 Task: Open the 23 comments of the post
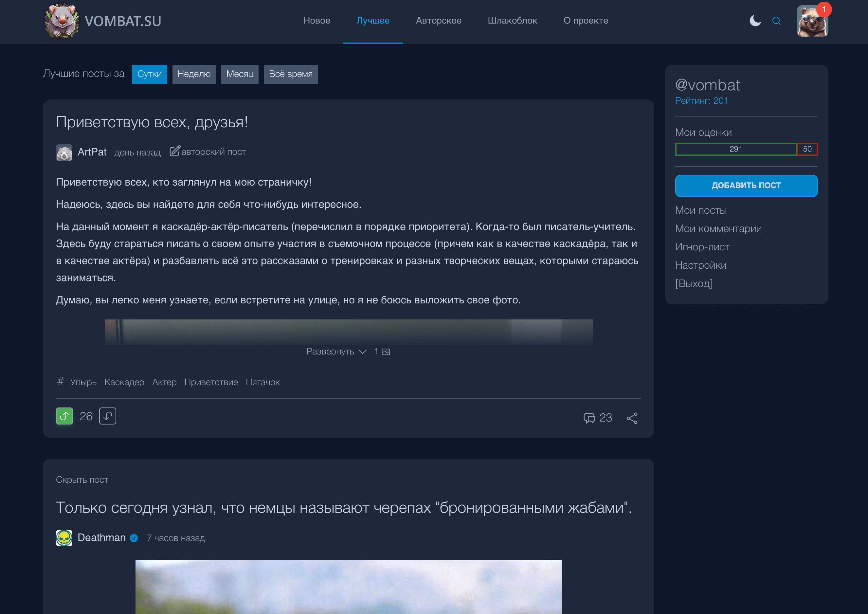597,418
